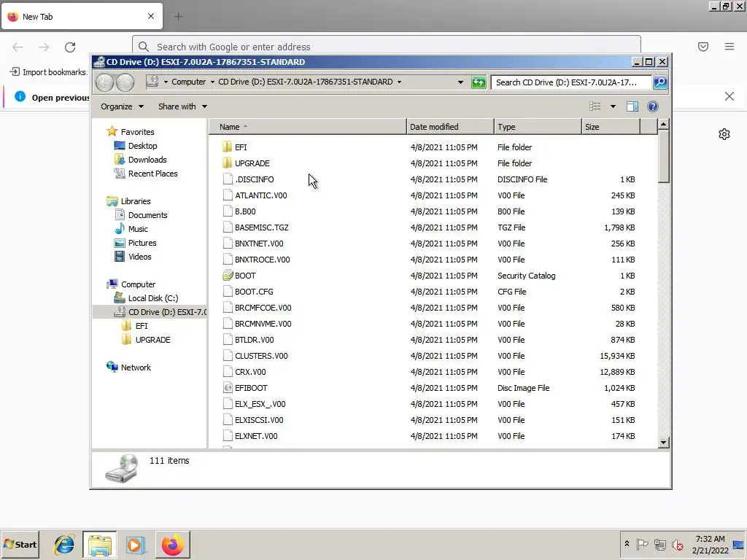Sort files by the Name column
The image size is (747, 560).
308,127
